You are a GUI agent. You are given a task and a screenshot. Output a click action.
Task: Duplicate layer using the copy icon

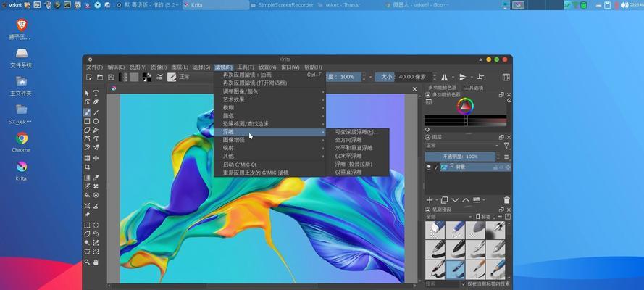pyautogui.click(x=444, y=200)
